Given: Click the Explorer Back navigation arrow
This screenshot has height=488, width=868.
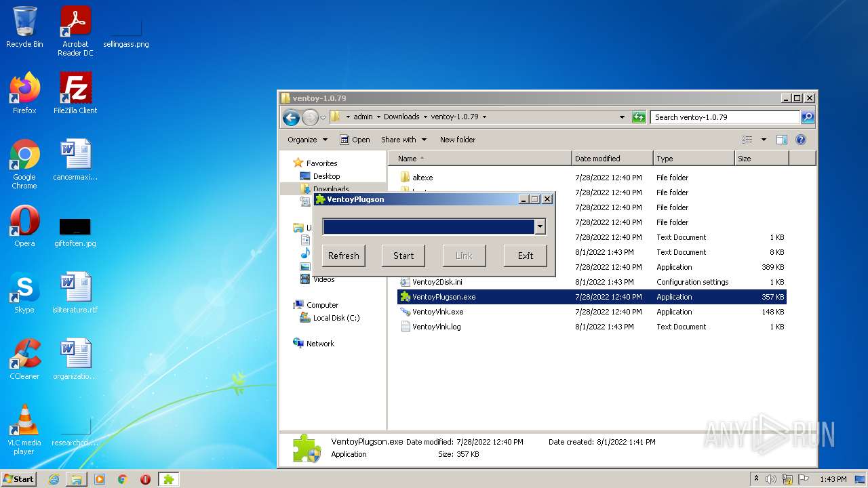Looking at the screenshot, I should click(291, 117).
